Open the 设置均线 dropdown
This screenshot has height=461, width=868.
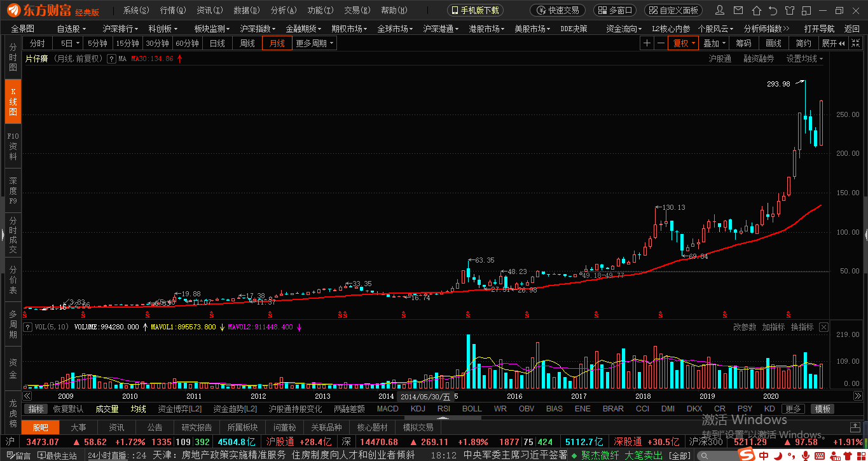coord(804,58)
